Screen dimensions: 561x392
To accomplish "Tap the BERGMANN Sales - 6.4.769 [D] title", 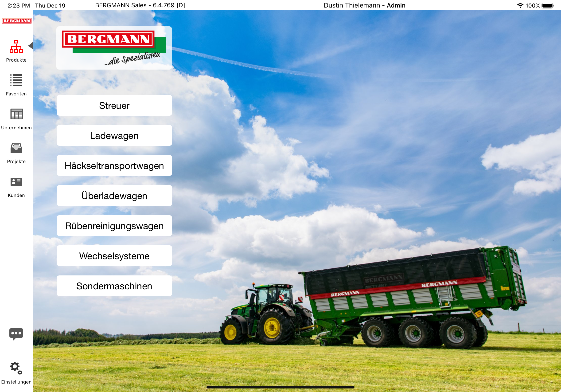I will pos(140,5).
